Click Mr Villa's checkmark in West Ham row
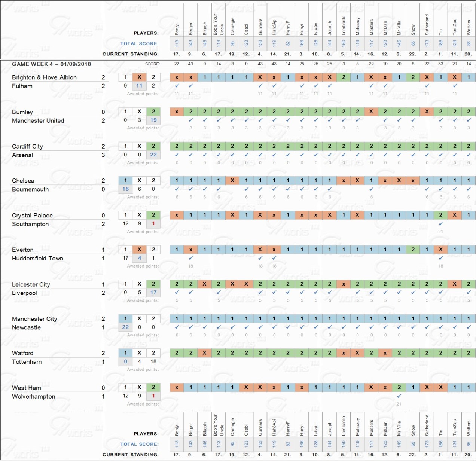 pyautogui.click(x=399, y=396)
